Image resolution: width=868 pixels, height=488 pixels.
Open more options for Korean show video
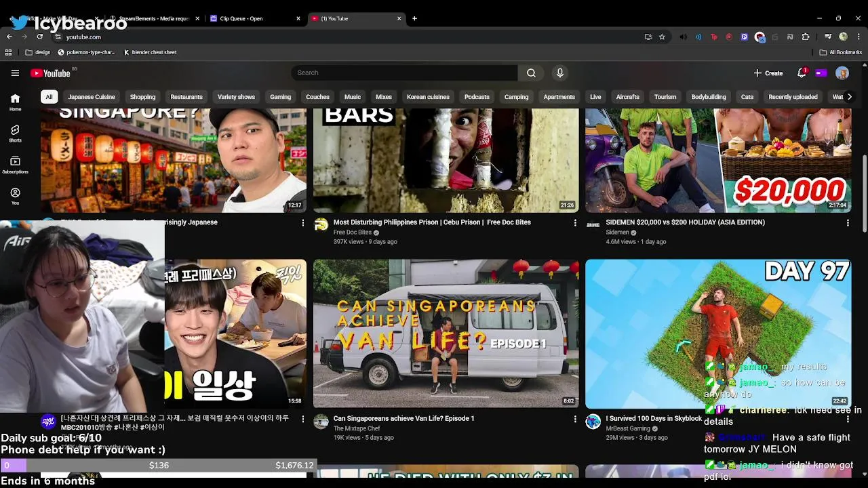tap(303, 419)
